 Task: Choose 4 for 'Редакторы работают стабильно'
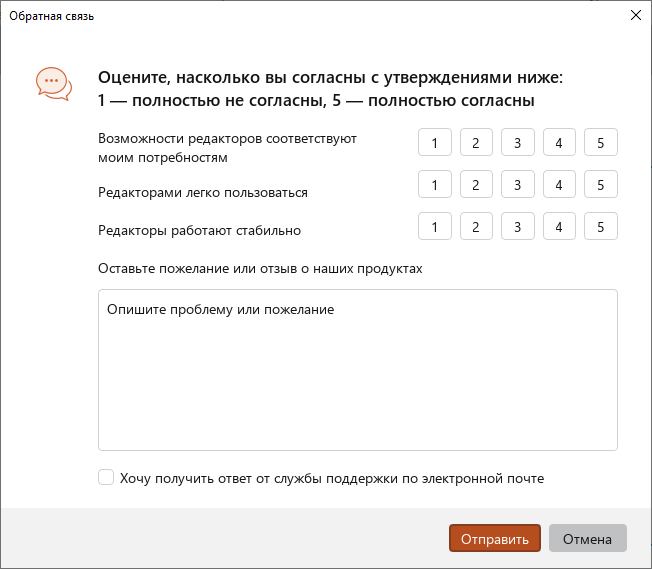tap(559, 226)
